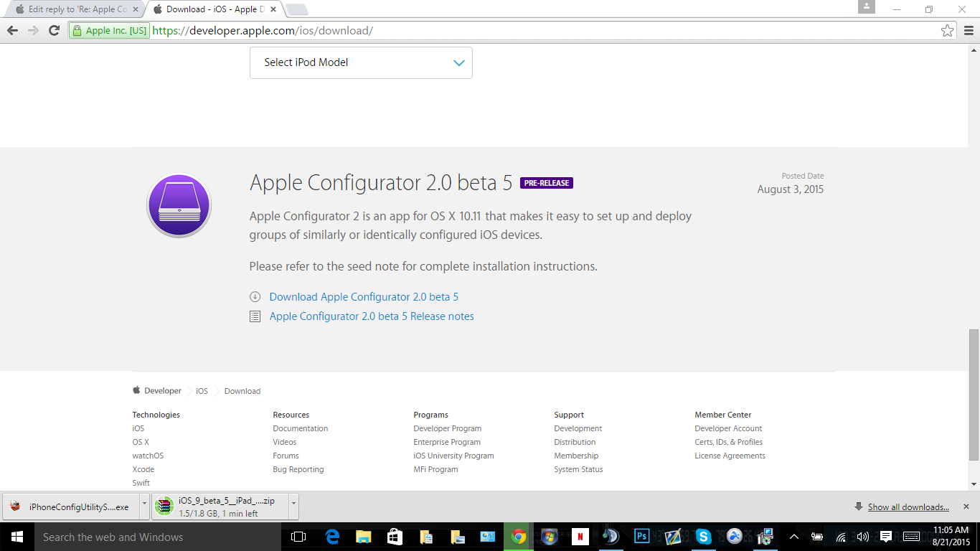Open the touch keyboard icon in tray
The height and width of the screenshot is (551, 980).
point(911,537)
